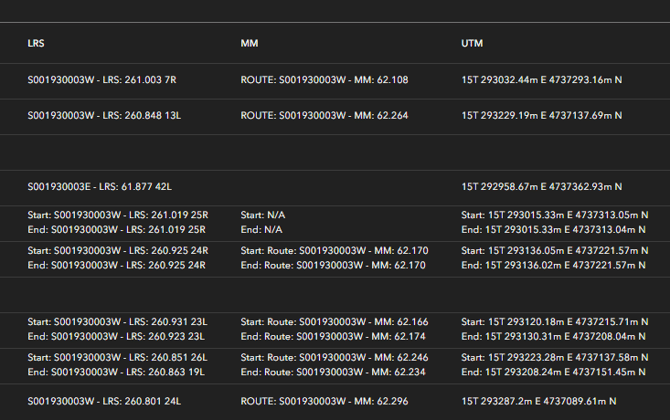Image resolution: width=670 pixels, height=420 pixels.
Task: Click Start LRS 260.931 23L entry
Action: coord(117,322)
